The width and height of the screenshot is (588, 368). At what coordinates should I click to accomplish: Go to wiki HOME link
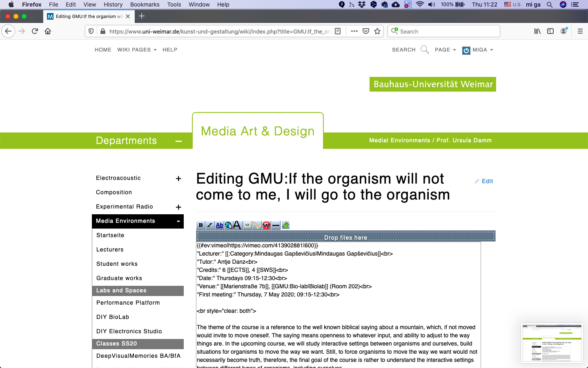coord(103,50)
